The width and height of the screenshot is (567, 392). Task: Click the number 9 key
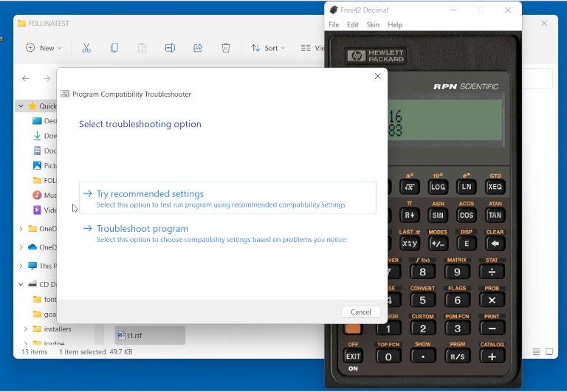pos(457,272)
